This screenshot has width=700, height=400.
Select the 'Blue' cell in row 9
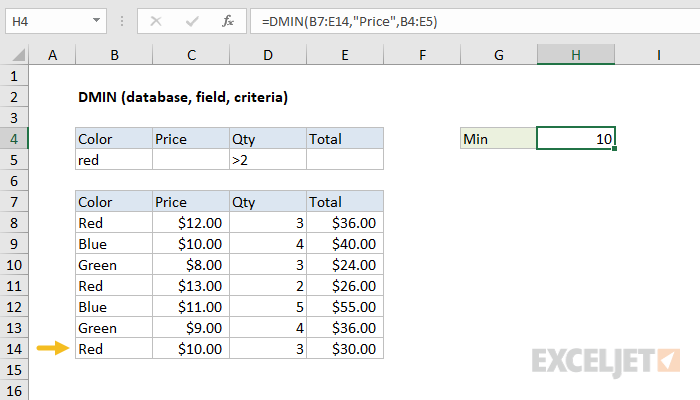(x=114, y=244)
